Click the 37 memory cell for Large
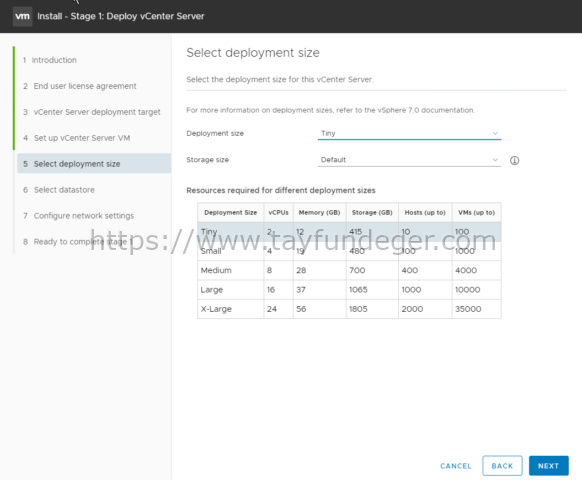582x480 pixels. point(320,290)
